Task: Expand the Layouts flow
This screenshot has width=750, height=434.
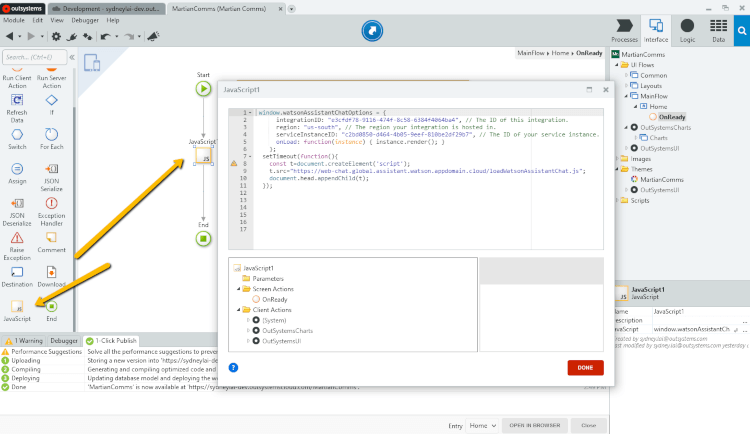Action: (x=627, y=86)
